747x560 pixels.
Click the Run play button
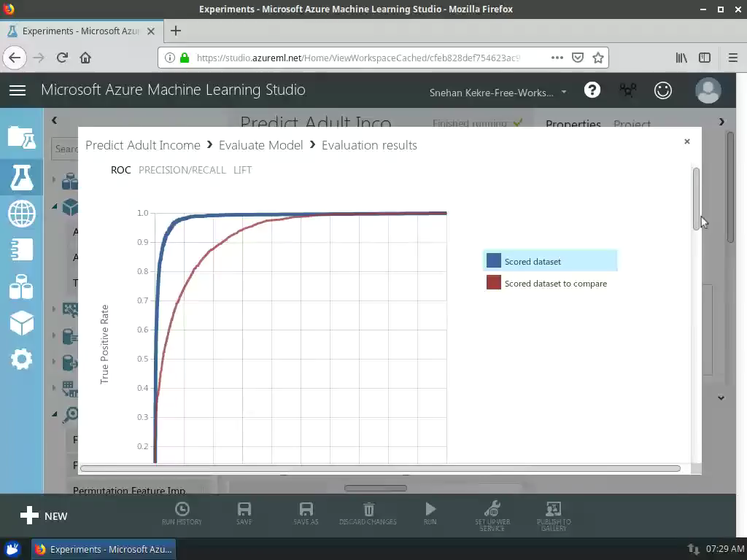[430, 514]
